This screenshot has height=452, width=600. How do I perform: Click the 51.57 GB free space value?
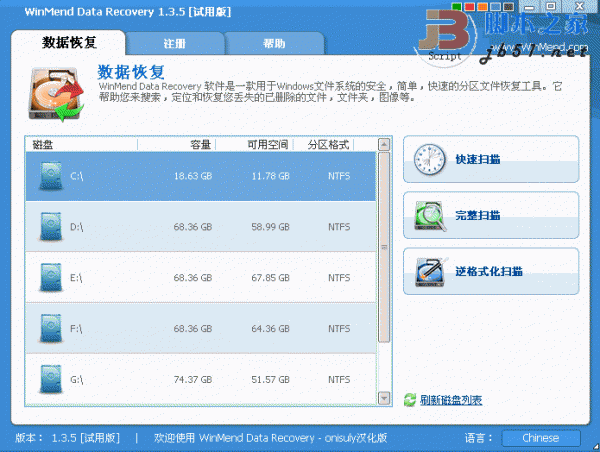pyautogui.click(x=271, y=380)
